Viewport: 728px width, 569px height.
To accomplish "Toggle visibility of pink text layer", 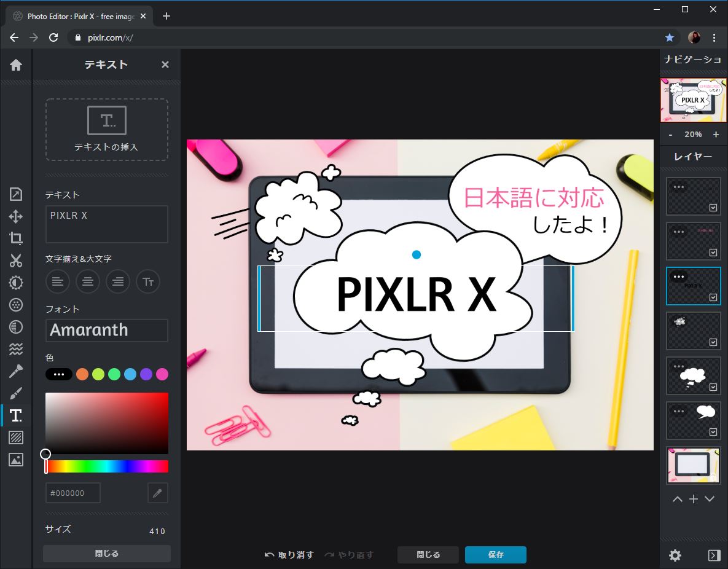I will coord(713,253).
